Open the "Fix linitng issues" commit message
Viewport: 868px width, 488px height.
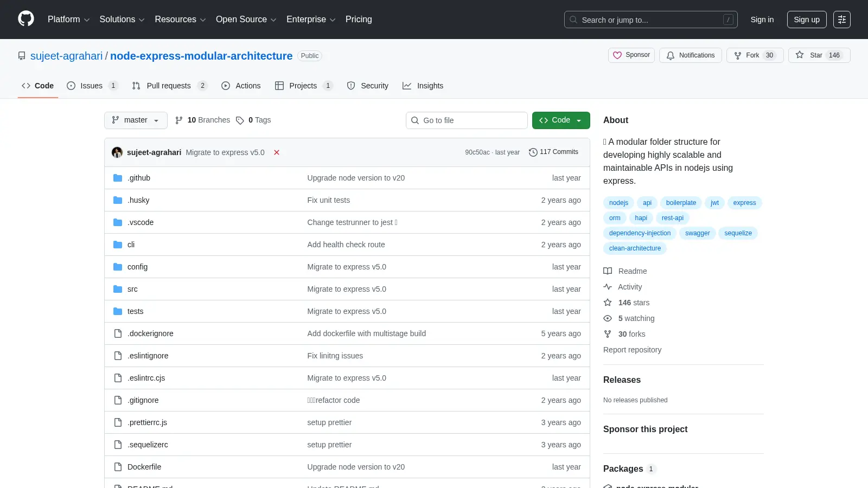pyautogui.click(x=335, y=356)
